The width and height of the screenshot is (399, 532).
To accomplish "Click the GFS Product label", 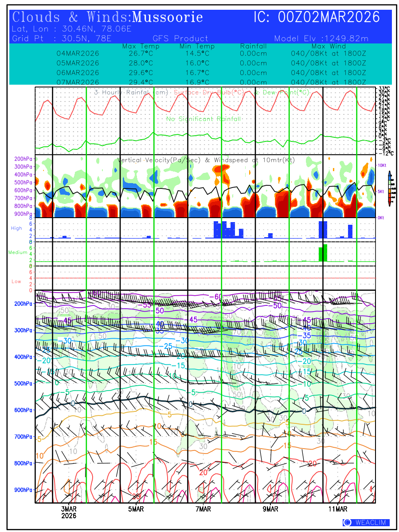I will (180, 39).
